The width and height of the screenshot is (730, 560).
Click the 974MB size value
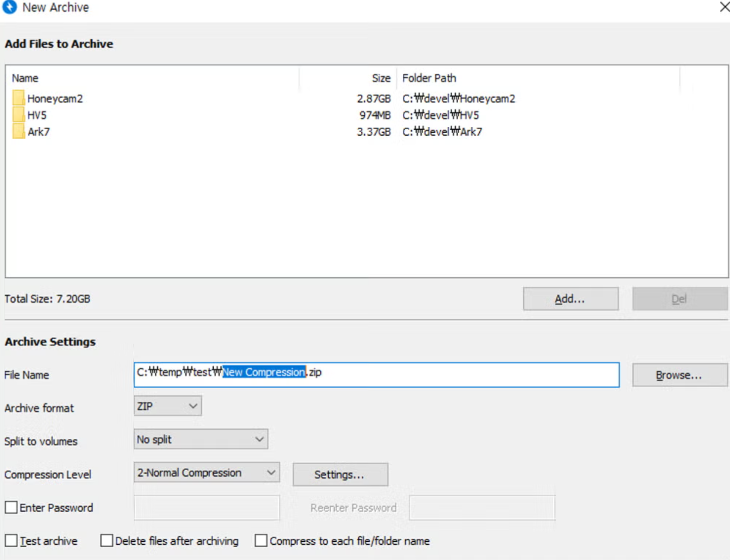pyautogui.click(x=375, y=115)
